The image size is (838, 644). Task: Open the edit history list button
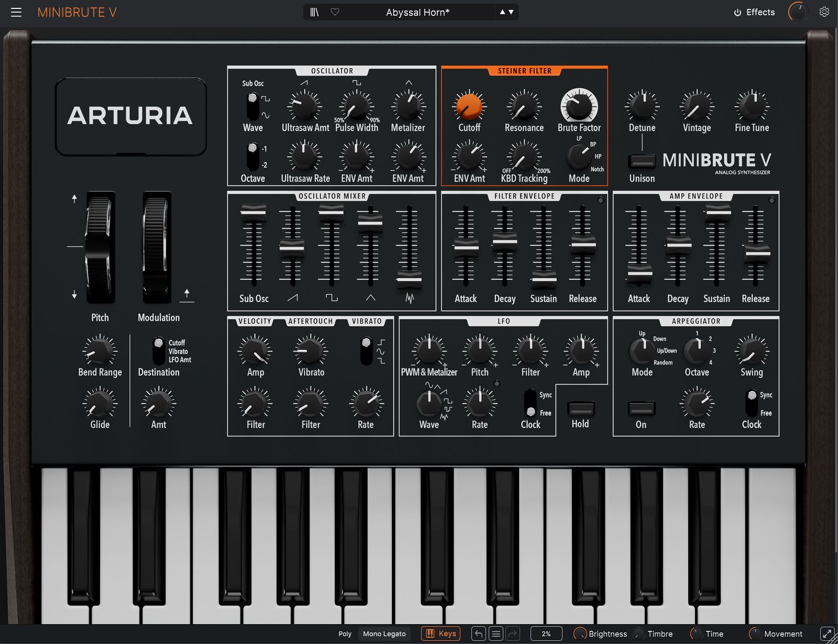496,634
